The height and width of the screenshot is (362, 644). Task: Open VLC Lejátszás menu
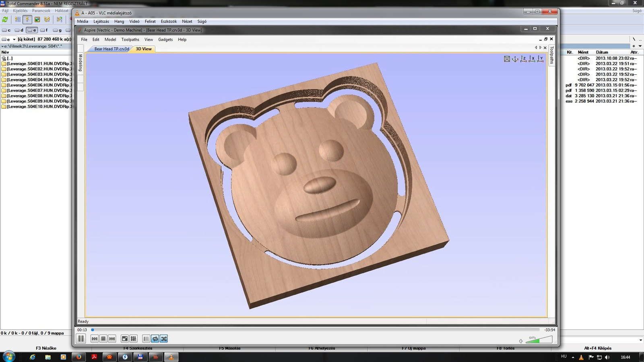click(101, 21)
